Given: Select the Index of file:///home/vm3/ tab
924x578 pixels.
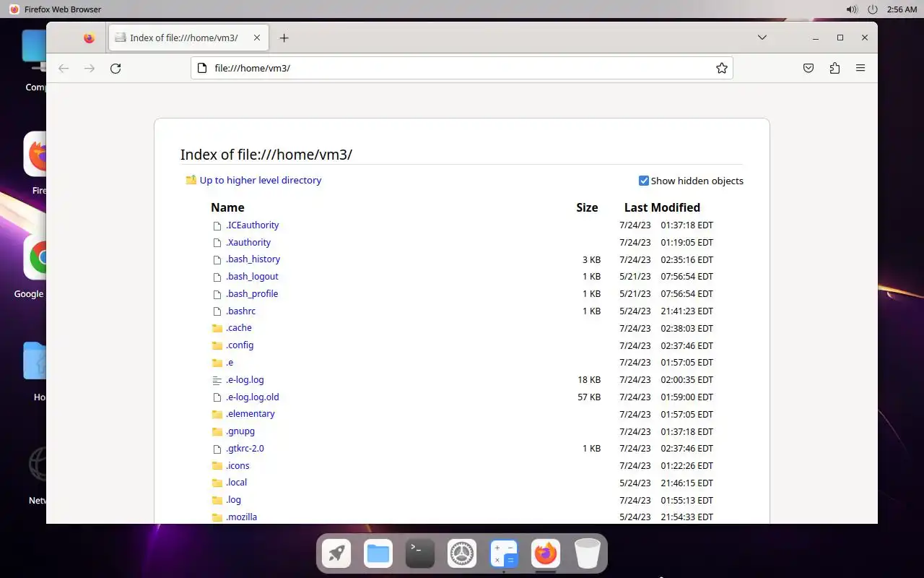Looking at the screenshot, I should [189, 38].
